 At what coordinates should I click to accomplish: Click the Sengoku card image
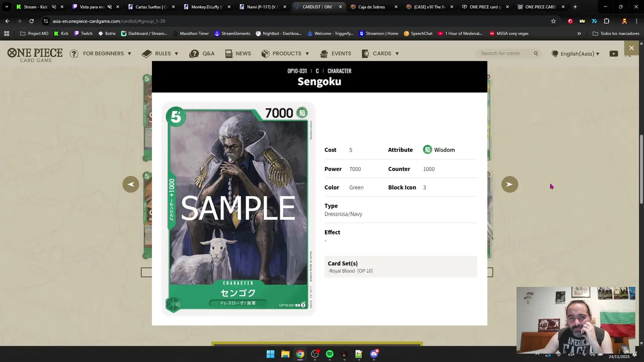[238, 209]
